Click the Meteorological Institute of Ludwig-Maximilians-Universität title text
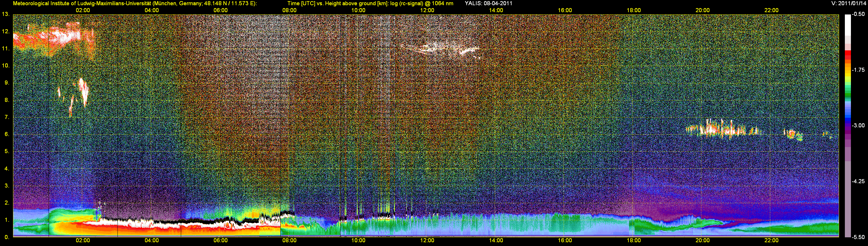 tap(135, 3)
